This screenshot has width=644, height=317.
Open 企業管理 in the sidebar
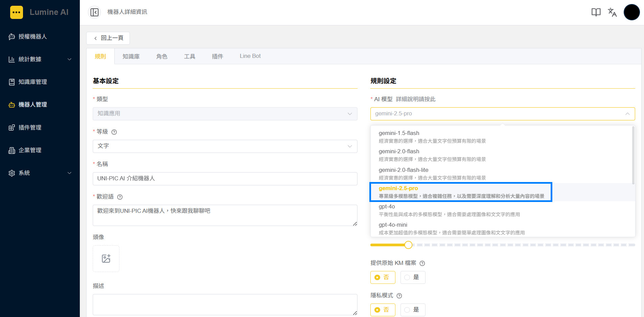click(x=40, y=150)
